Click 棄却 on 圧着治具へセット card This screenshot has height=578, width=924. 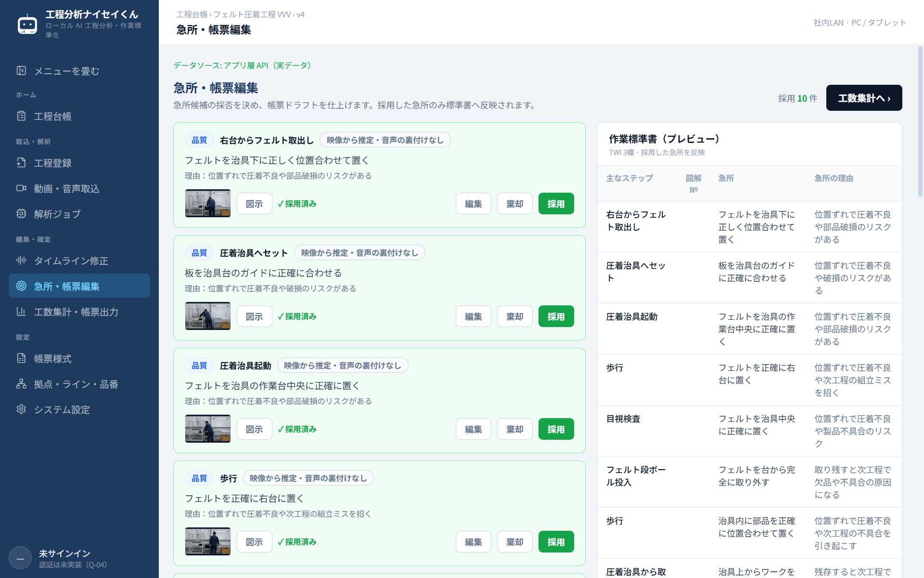click(x=514, y=316)
